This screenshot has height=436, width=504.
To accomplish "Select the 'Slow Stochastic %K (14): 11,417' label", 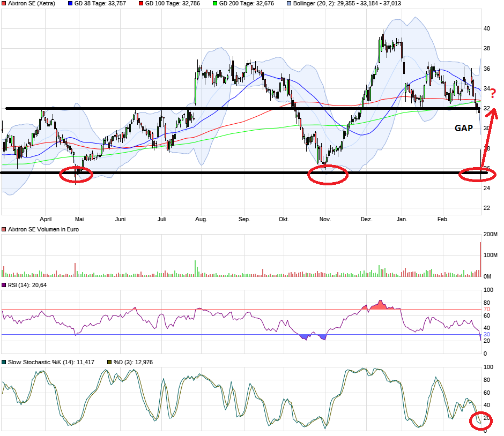I will 51,362.
